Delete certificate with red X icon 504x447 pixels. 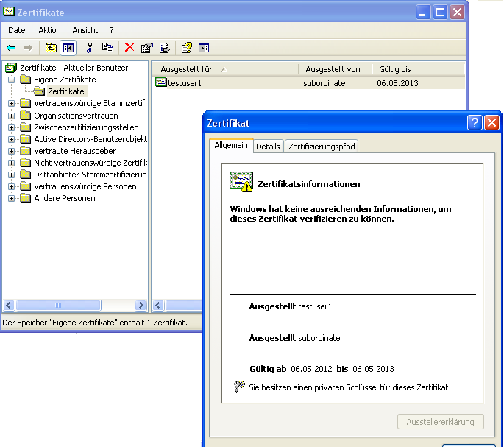point(129,48)
